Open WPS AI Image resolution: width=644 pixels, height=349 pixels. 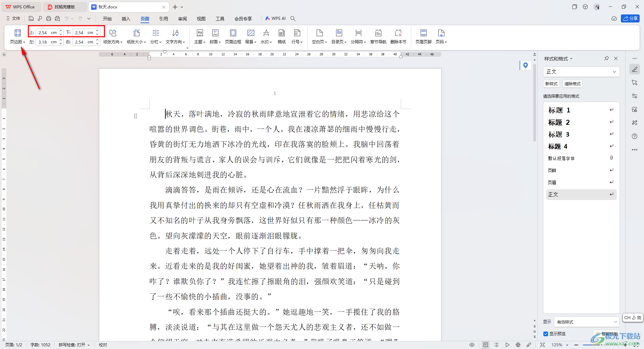[x=275, y=18]
